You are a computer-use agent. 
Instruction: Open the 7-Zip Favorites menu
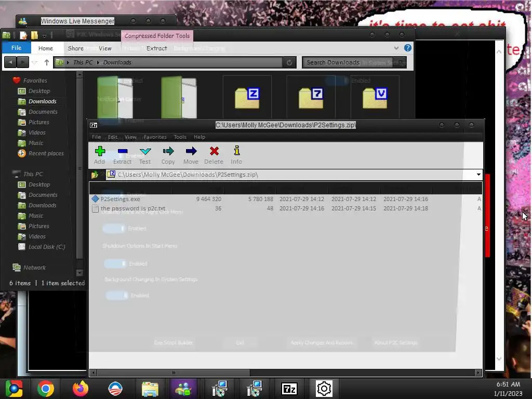pyautogui.click(x=155, y=137)
